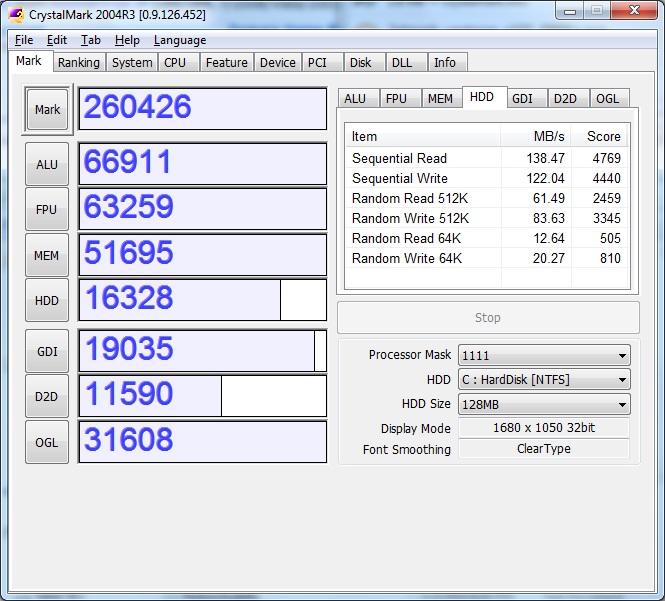Select the Sequential Read row
The image size is (665, 601).
[486, 158]
